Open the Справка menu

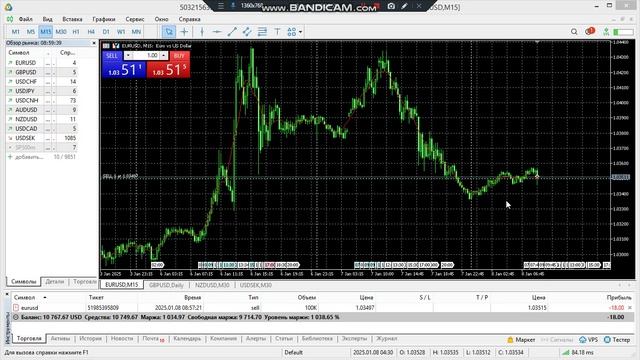189,19
